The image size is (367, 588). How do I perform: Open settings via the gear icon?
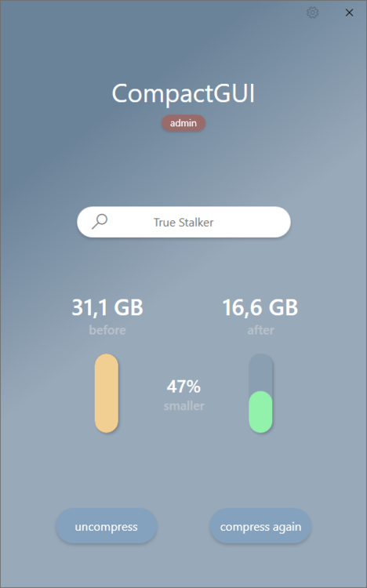[x=312, y=13]
